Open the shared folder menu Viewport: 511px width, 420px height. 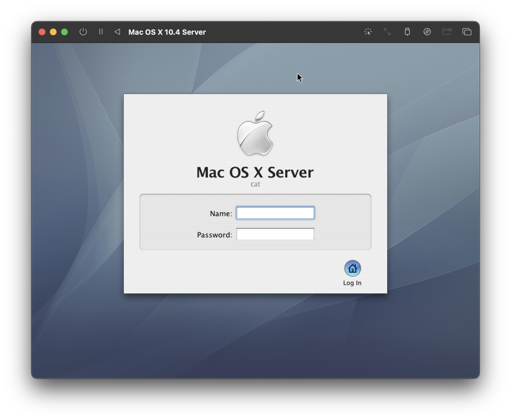447,32
